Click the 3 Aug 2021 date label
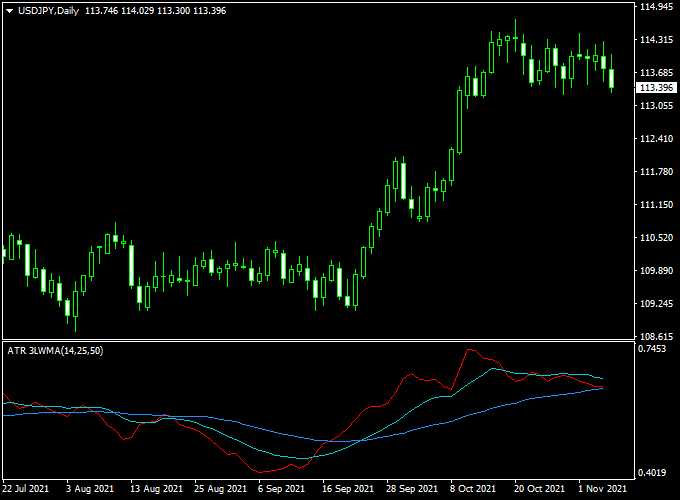The image size is (680, 500). click(x=90, y=489)
